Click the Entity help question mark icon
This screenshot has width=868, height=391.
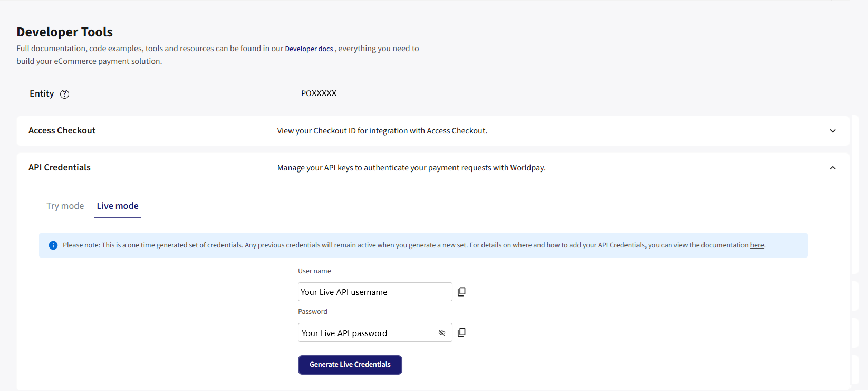tap(64, 94)
